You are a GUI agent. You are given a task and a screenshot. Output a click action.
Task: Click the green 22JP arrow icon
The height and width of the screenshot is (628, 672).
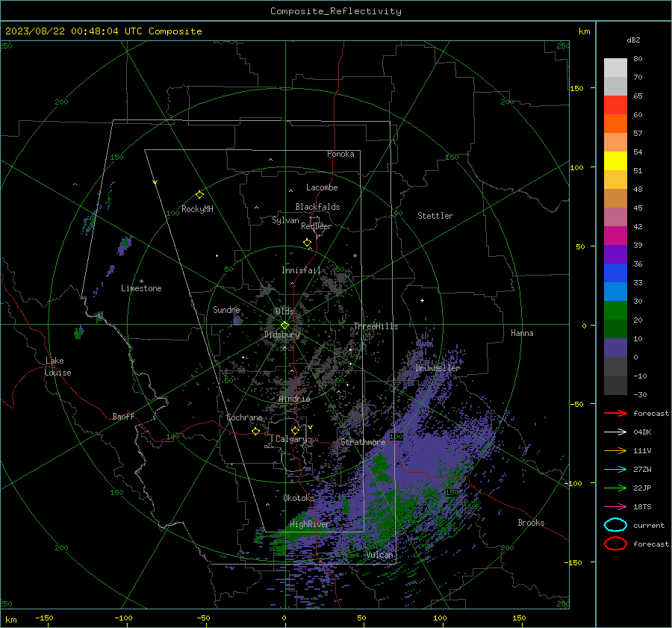click(x=615, y=488)
